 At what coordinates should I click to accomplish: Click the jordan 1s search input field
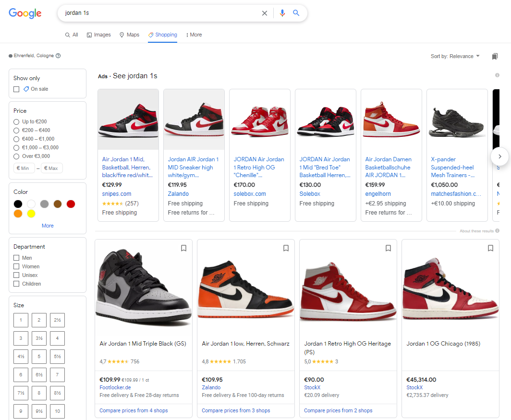click(161, 13)
